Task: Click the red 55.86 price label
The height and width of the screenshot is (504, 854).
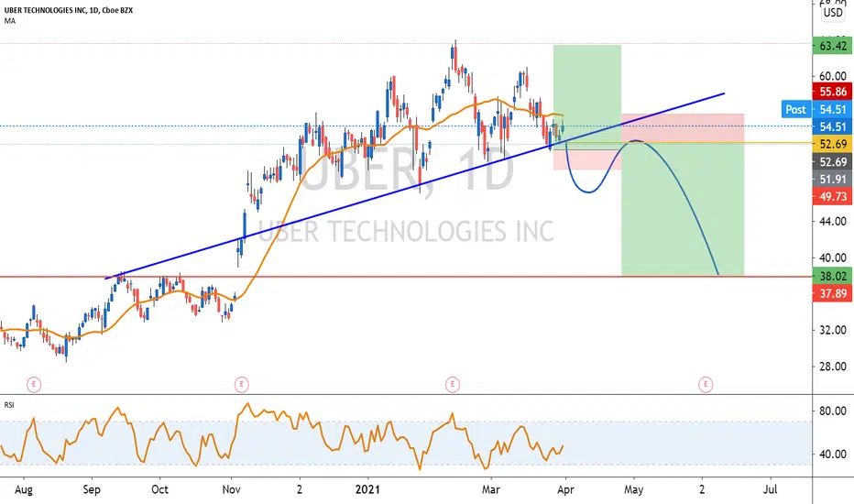Action: (833, 92)
